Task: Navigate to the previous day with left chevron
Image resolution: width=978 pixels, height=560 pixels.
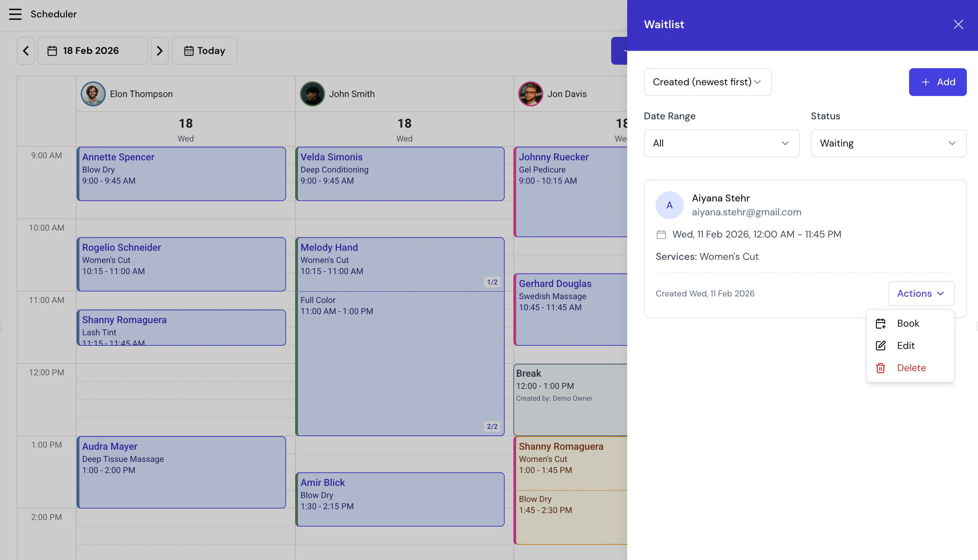Action: coord(25,50)
